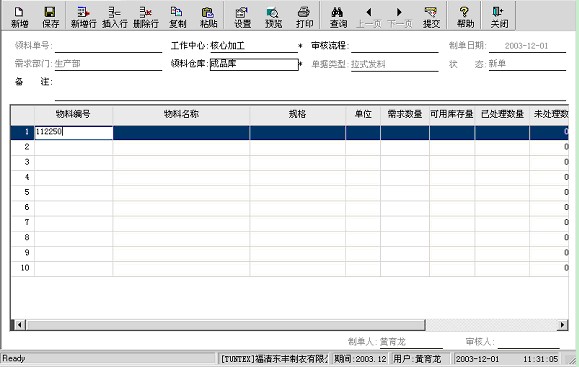
Task: Click the 需求部门 field showing 生产部
Action: [108, 64]
